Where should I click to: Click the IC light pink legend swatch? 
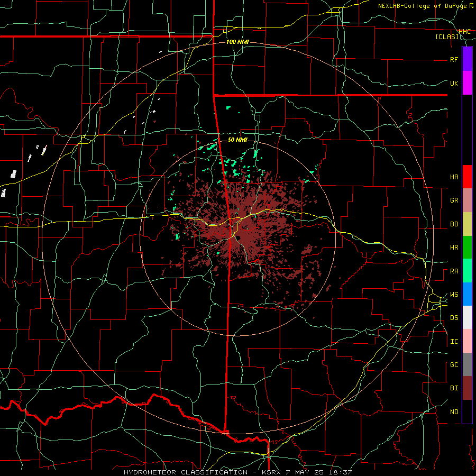tap(467, 341)
